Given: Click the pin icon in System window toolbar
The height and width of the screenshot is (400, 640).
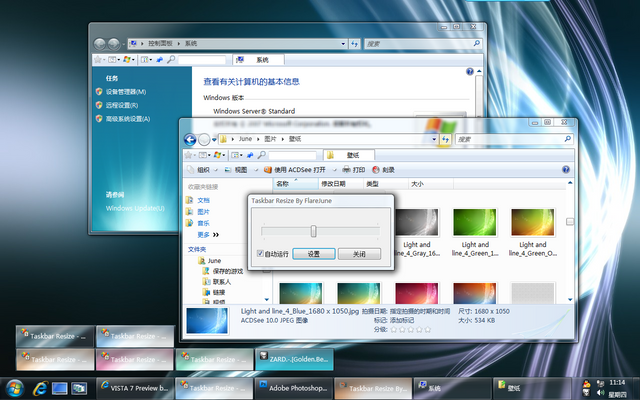Looking at the screenshot, I should 160,60.
